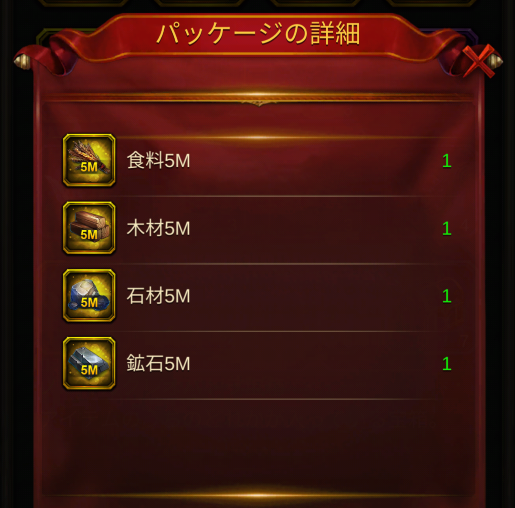Click the 5M badge on the wheat icon
This screenshot has width=515, height=508.
tap(89, 167)
